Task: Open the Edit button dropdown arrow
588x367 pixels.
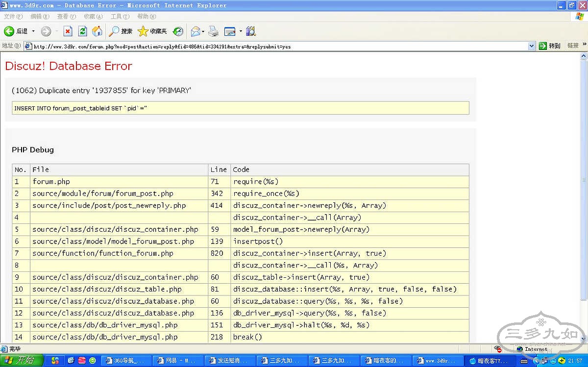Action: tap(241, 31)
